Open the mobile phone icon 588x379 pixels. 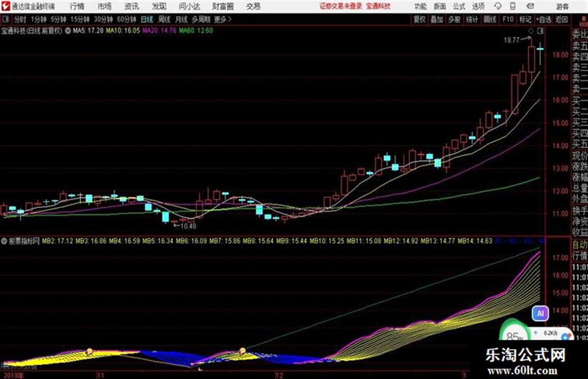coord(513,6)
